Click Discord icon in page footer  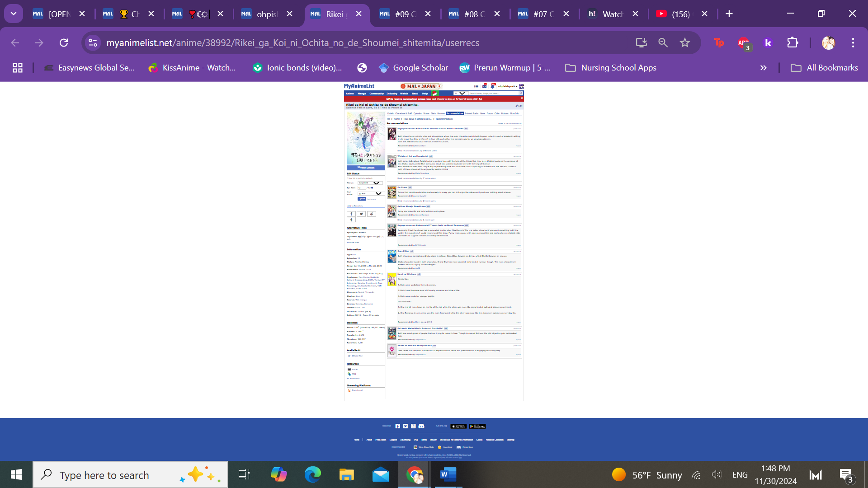(421, 426)
